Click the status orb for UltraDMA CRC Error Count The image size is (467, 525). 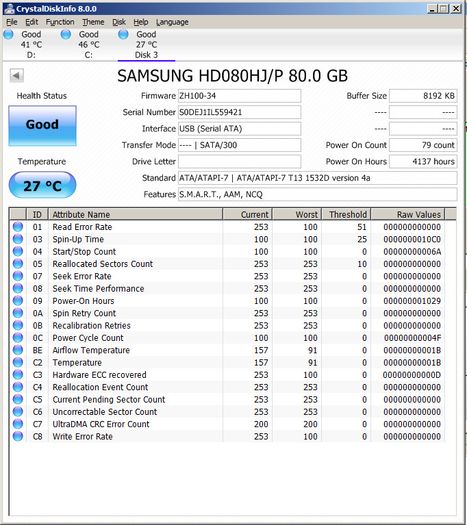[18, 424]
